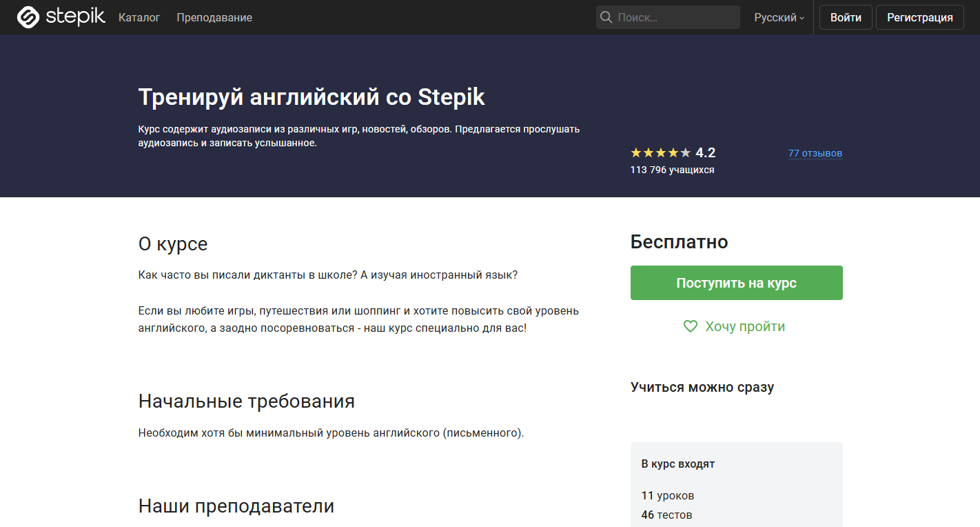The width and height of the screenshot is (980, 527).
Task: Select the Хочу пройти option
Action: click(746, 326)
